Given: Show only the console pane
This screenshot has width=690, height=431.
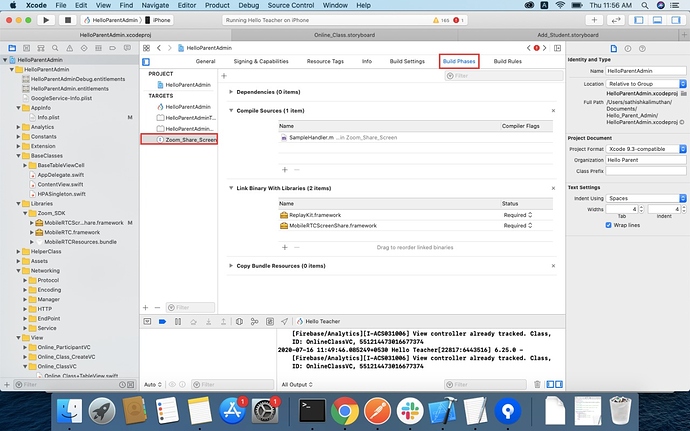Looking at the screenshot, I should 559,384.
